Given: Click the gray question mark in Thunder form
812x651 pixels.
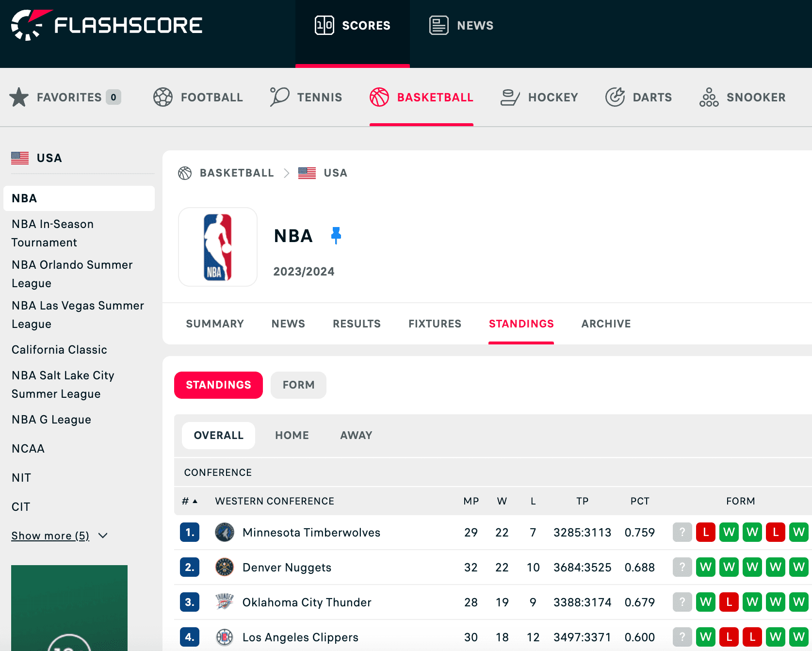Looking at the screenshot, I should (682, 602).
